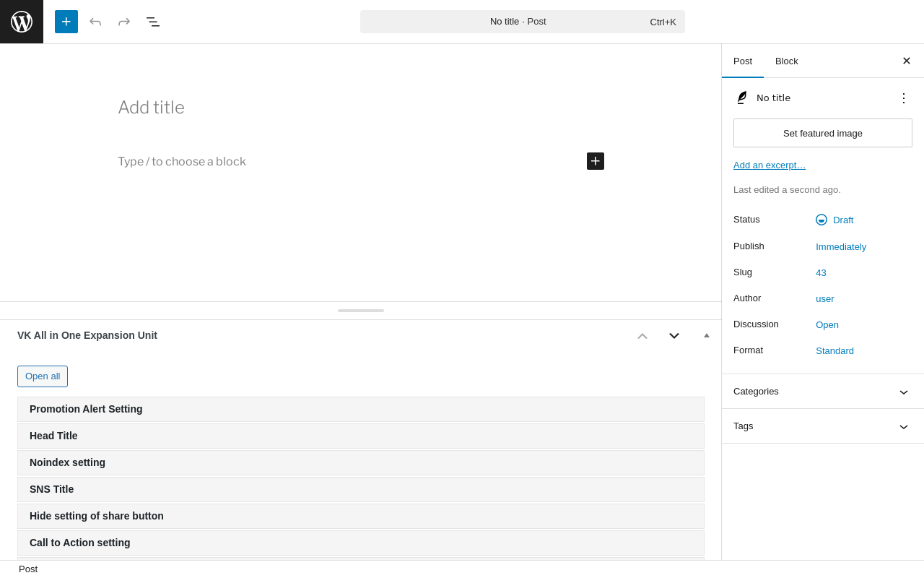Viewport: 924px width, 578px height.
Task: Switch to the Post tab
Action: (743, 61)
